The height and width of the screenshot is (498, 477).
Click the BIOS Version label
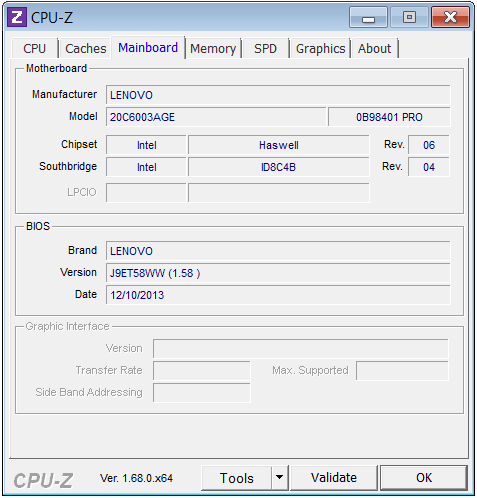[78, 272]
